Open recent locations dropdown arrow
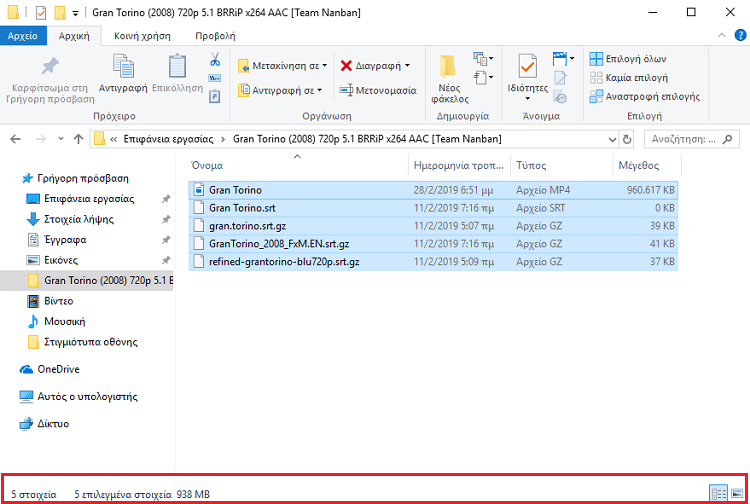Viewport: 750px width, 504px height. [61, 139]
